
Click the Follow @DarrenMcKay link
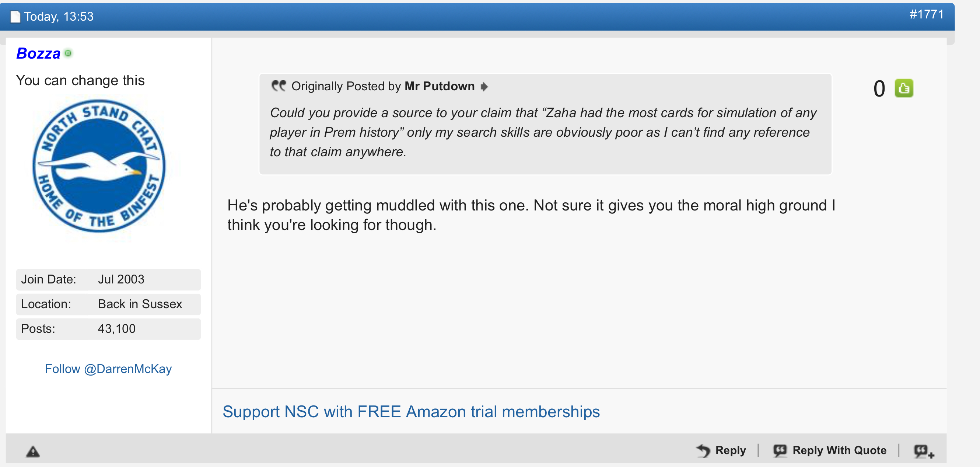coord(108,369)
